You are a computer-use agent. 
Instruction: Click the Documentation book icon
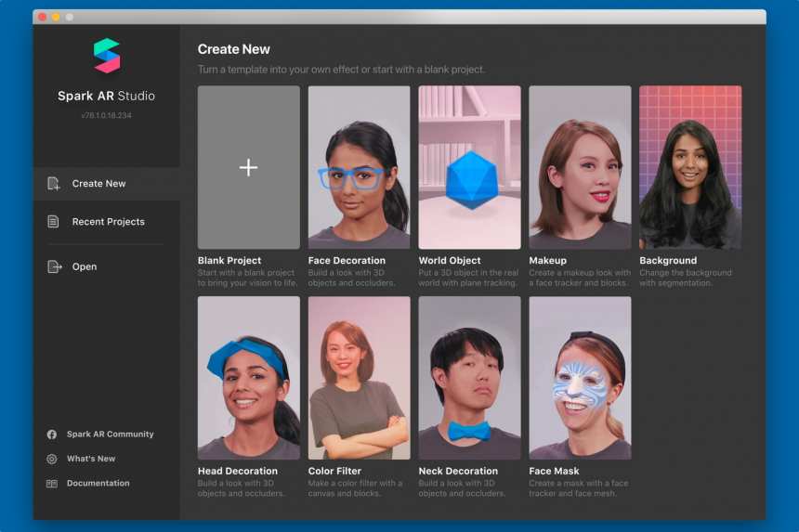click(x=52, y=484)
